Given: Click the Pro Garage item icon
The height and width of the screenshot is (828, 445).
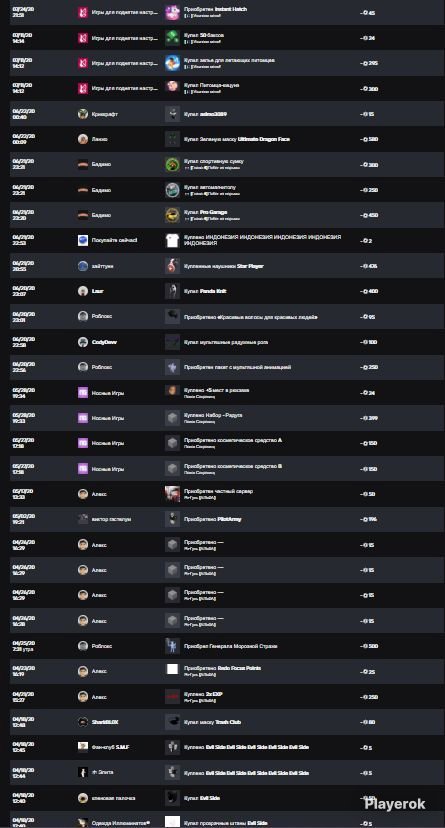Looking at the screenshot, I should coord(172,215).
